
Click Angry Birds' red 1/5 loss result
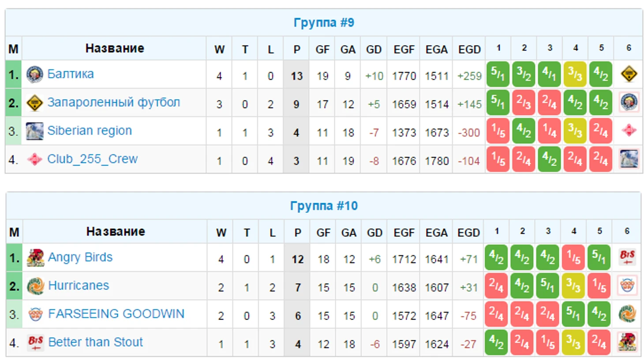coord(573,257)
